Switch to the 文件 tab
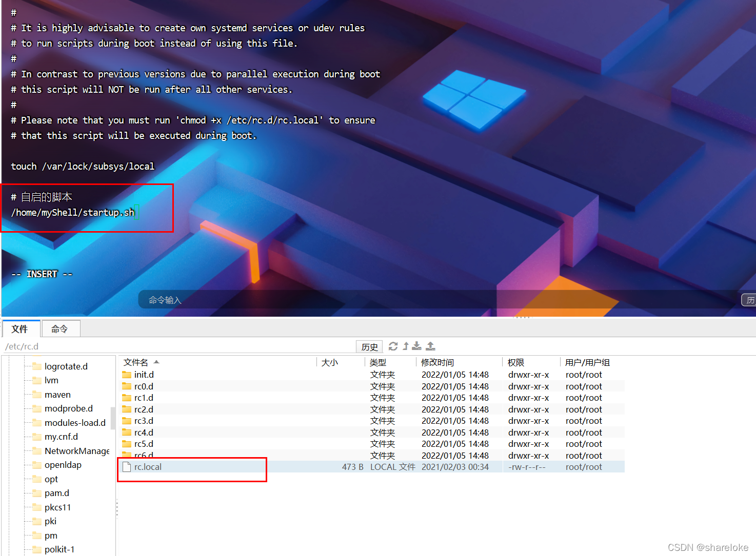 tap(20, 329)
